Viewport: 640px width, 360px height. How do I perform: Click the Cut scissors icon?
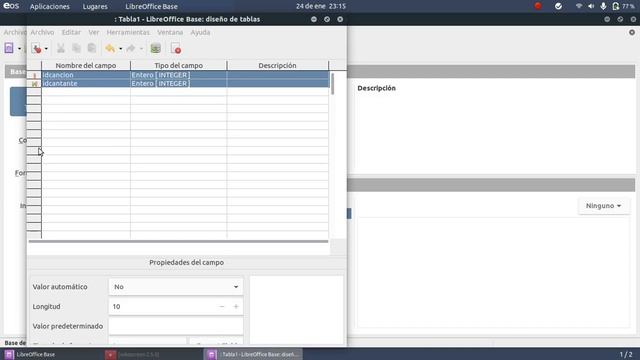pos(61,49)
